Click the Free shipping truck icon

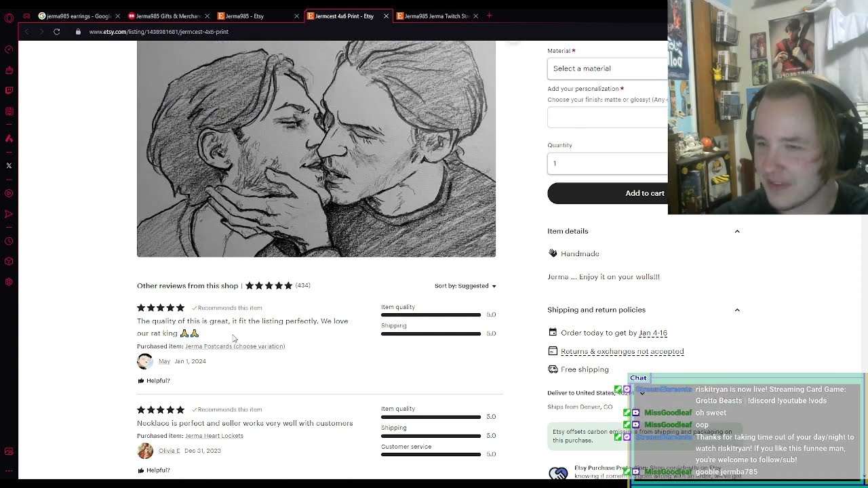click(553, 369)
